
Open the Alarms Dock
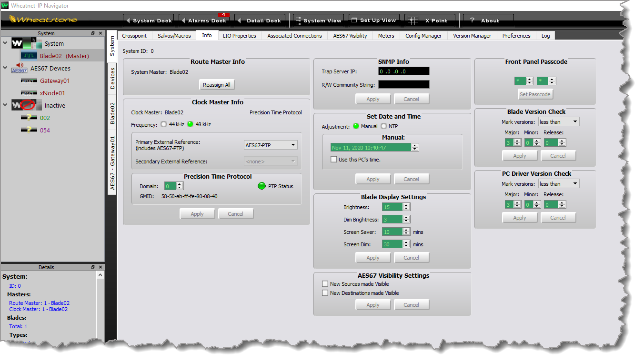pos(203,21)
